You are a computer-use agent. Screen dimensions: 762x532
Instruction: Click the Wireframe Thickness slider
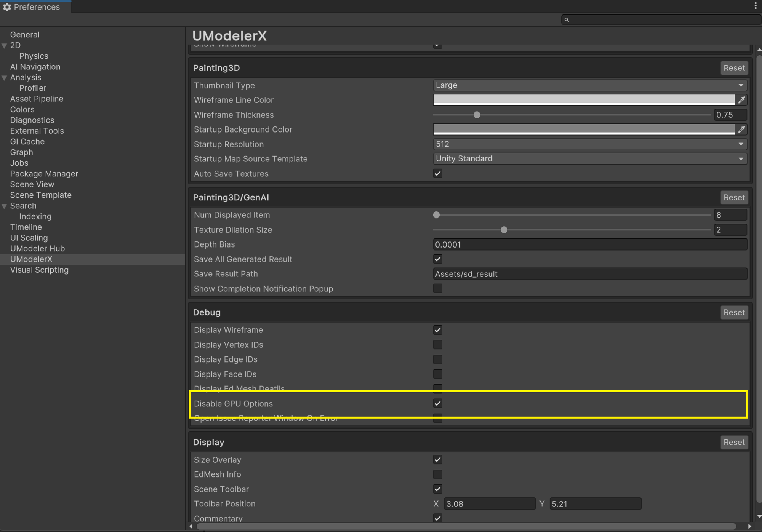pyautogui.click(x=572, y=115)
